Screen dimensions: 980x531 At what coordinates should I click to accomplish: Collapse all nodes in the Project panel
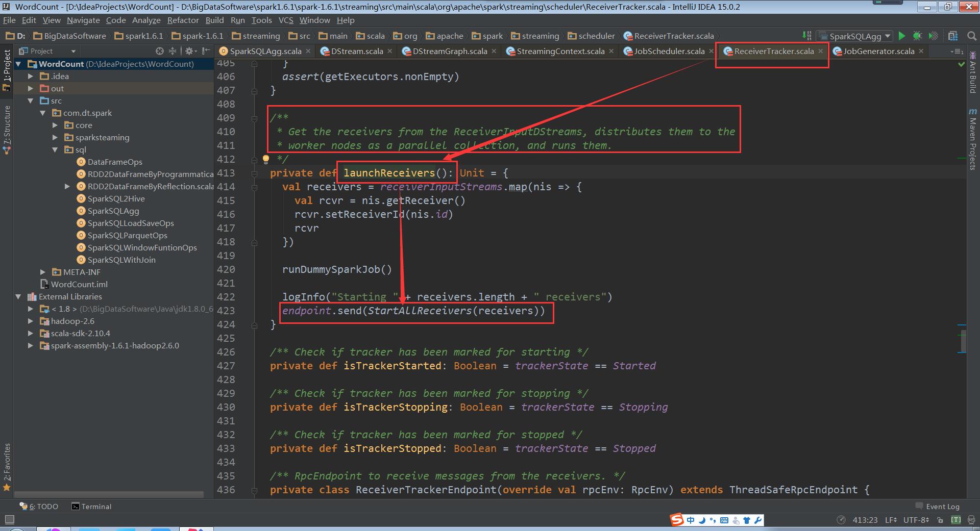click(x=173, y=51)
